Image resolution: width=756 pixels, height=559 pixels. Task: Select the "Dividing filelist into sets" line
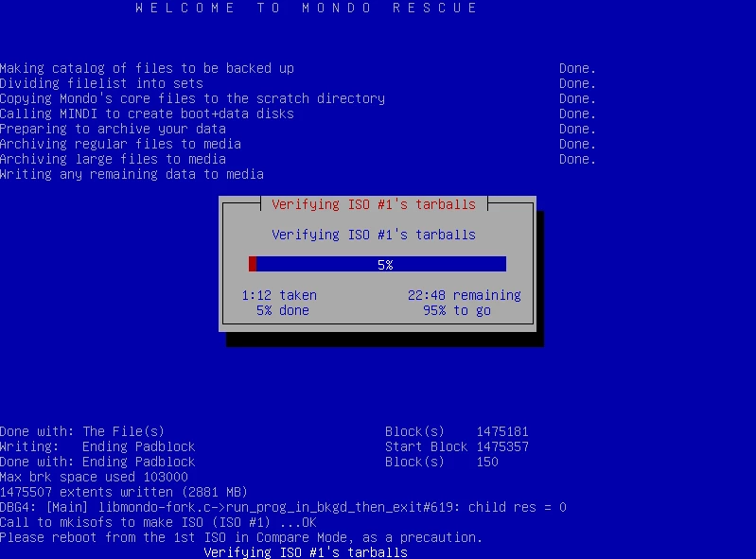pos(101,83)
